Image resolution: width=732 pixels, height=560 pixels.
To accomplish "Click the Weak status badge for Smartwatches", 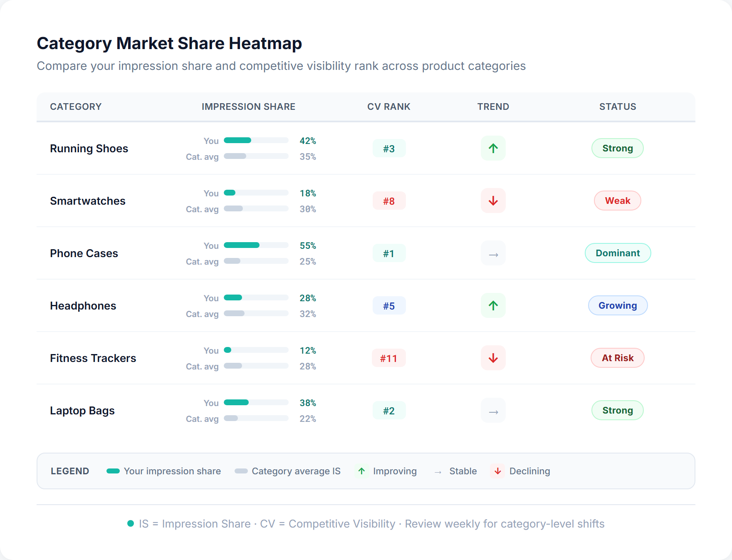I will 617,201.
